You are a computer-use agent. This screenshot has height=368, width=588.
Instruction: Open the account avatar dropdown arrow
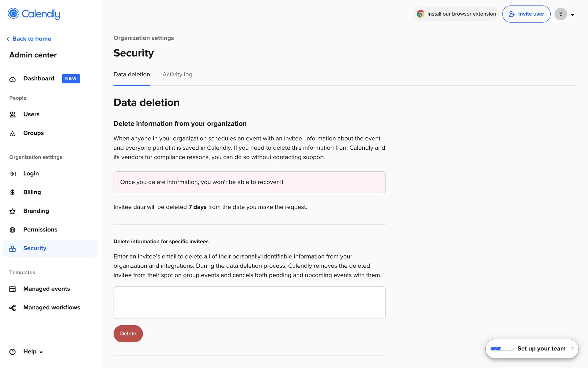(x=572, y=14)
